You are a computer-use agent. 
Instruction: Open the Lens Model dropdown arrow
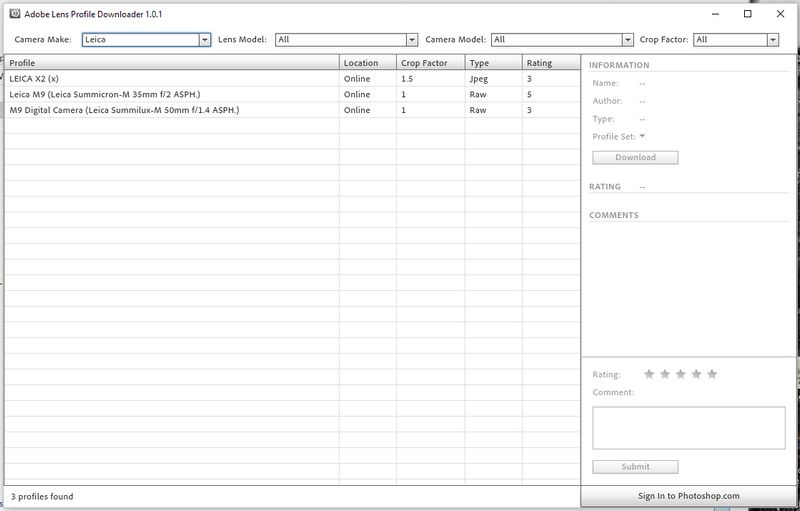pos(412,40)
